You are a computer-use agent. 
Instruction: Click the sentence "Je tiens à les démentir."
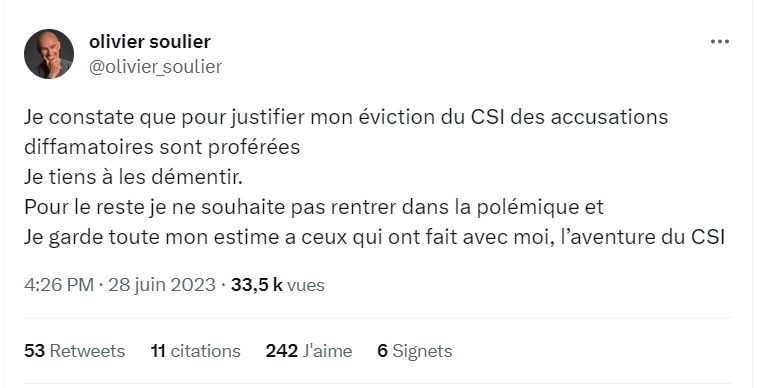(x=133, y=178)
